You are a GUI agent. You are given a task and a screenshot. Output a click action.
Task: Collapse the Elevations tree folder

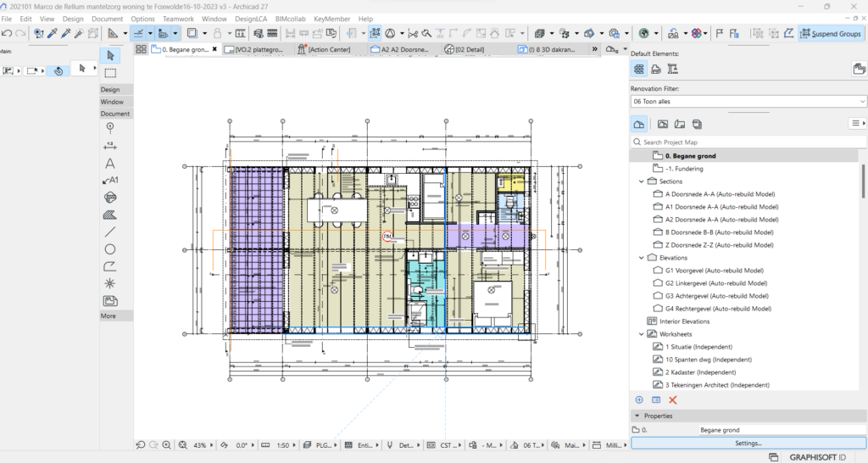(x=641, y=258)
